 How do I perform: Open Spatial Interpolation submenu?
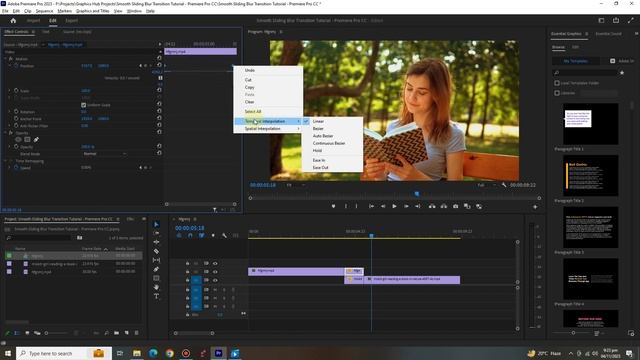268,129
